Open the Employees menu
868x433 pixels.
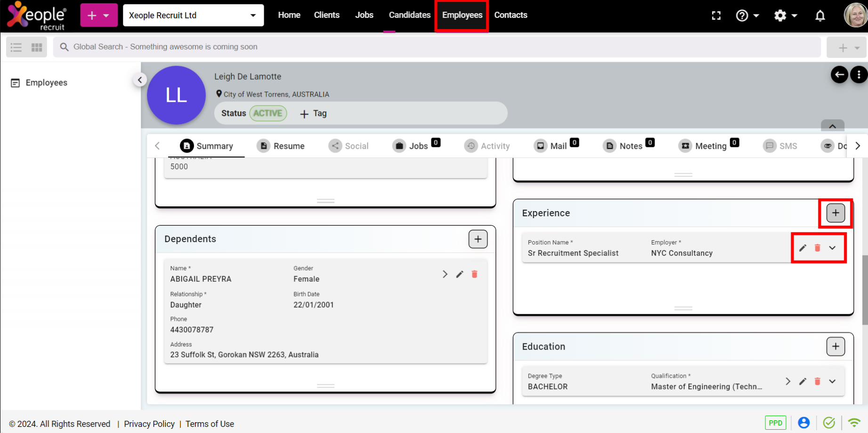tap(462, 15)
